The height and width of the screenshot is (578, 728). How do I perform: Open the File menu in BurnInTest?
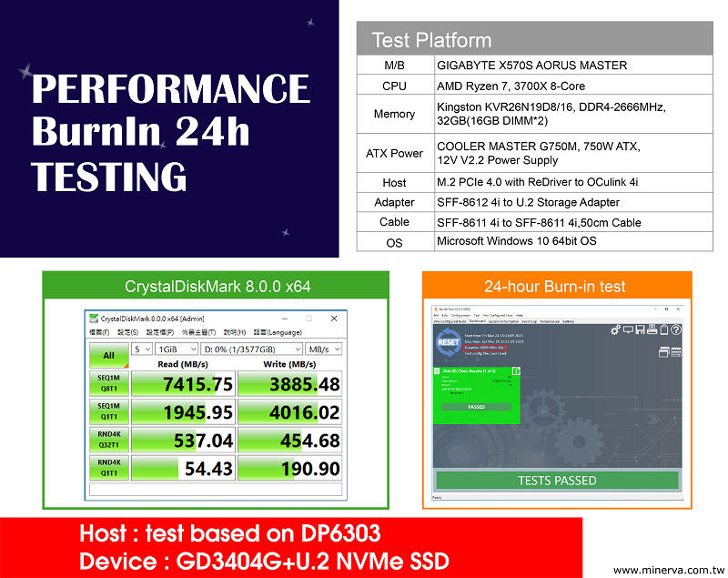436,315
